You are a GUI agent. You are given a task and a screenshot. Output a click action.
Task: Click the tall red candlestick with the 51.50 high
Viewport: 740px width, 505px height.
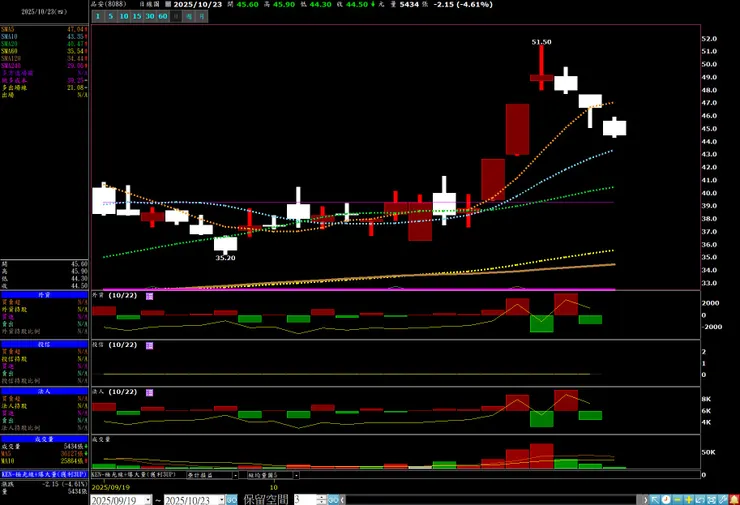click(x=541, y=68)
